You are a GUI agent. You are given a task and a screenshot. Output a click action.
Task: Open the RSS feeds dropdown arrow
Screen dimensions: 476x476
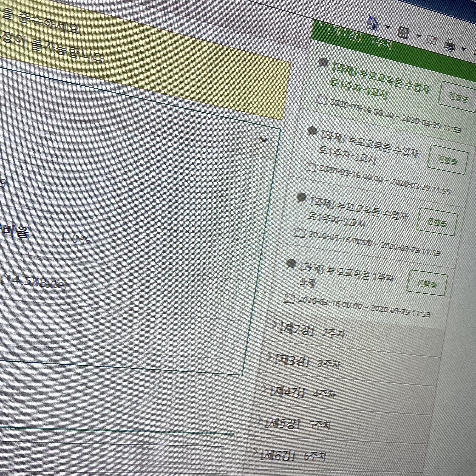coord(419,36)
